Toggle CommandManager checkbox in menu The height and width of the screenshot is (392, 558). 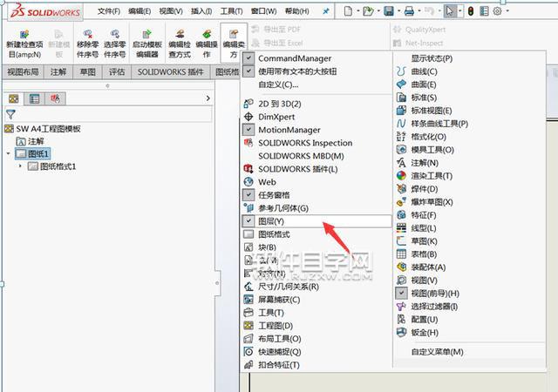tap(248, 58)
